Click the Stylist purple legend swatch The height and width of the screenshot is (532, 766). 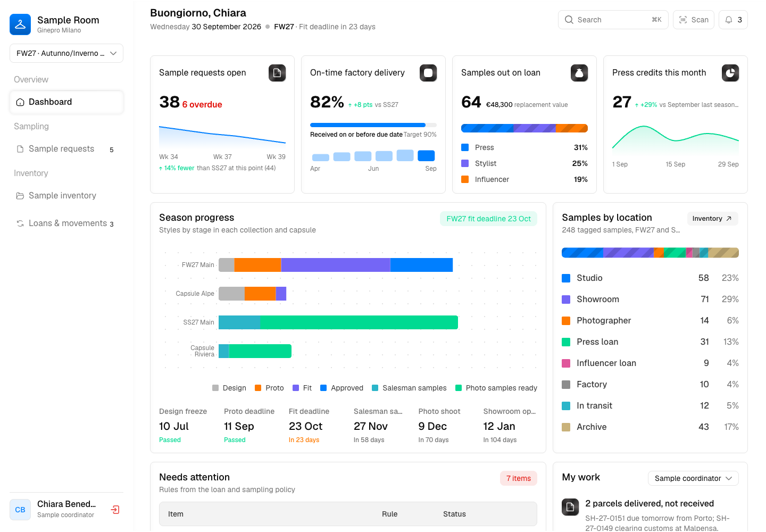465,163
